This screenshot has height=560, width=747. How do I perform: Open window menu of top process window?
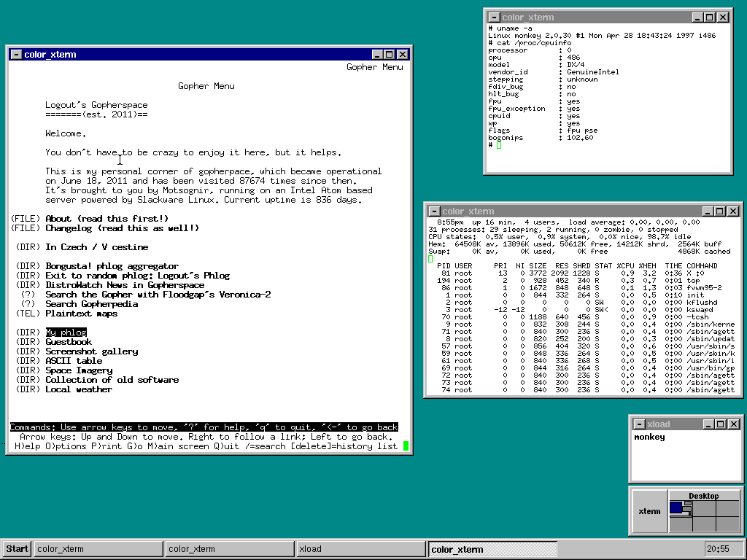pos(434,211)
